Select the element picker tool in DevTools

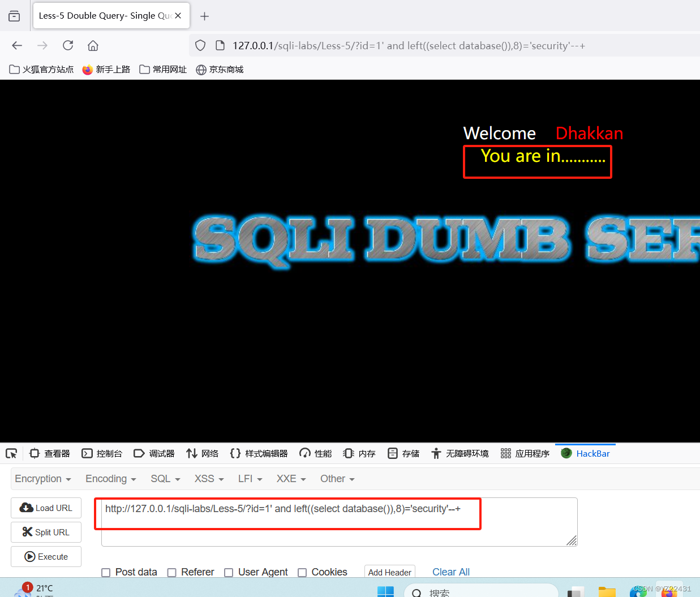[x=11, y=453]
